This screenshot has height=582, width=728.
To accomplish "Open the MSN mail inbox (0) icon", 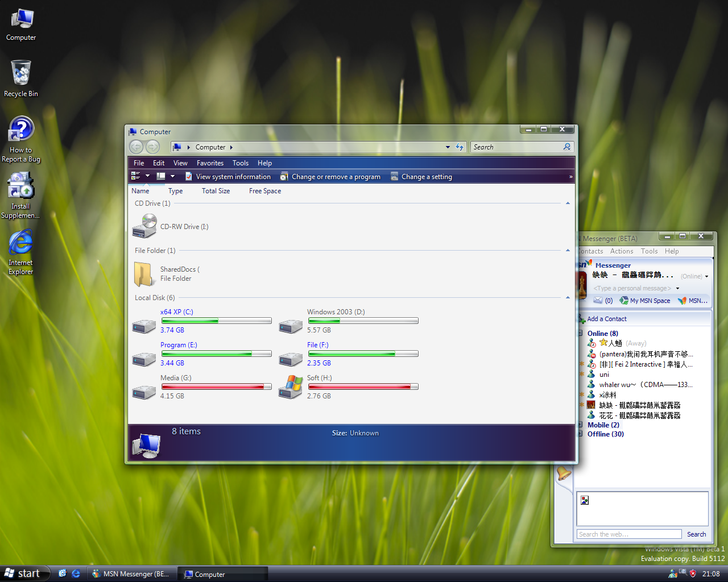I will [x=603, y=301].
